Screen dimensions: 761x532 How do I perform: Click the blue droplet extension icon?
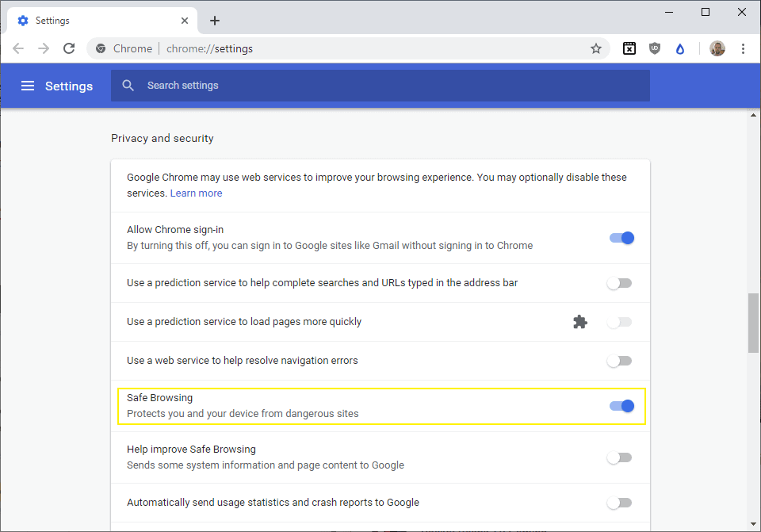680,48
